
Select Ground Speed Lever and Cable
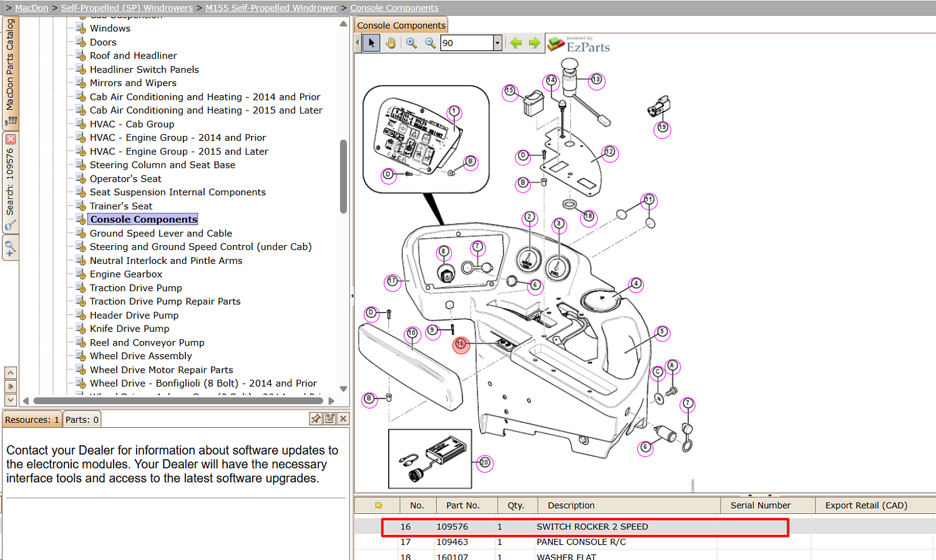tap(161, 233)
